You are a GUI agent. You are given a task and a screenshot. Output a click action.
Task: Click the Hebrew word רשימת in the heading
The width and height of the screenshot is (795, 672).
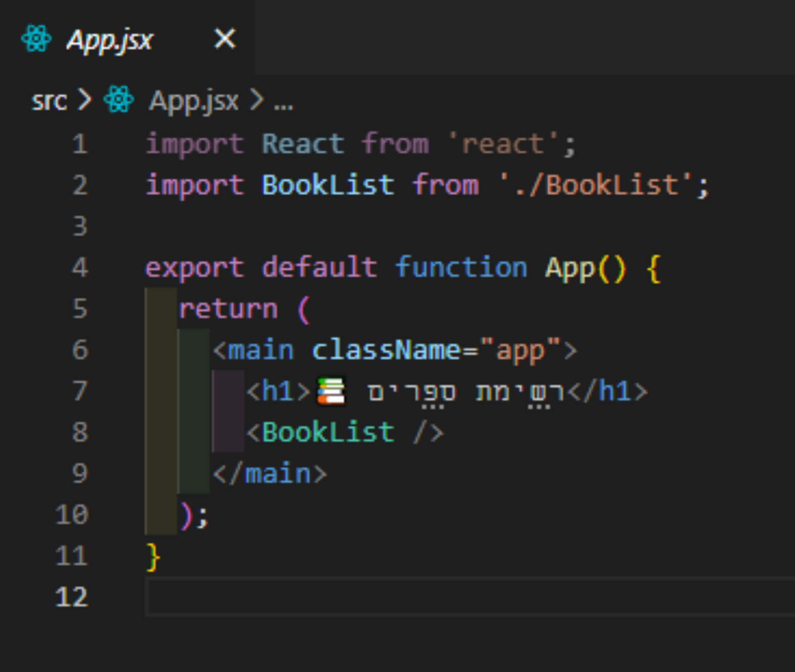tap(520, 392)
